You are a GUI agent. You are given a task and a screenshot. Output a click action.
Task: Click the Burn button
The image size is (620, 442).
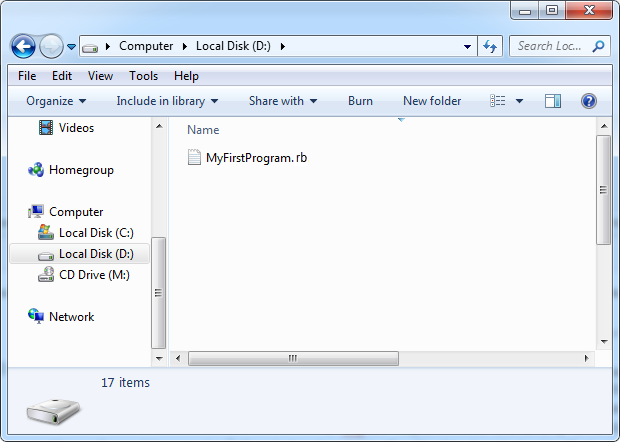coord(360,101)
